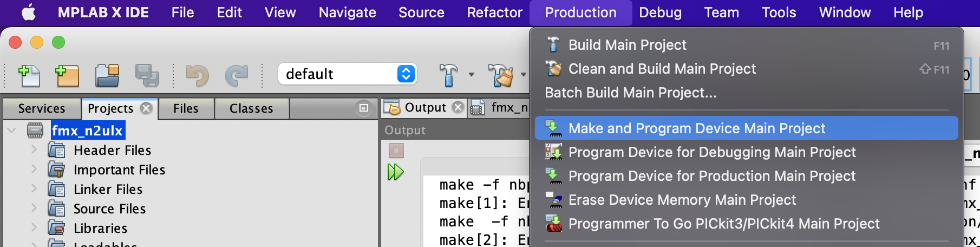980x247 pixels.
Task: Expand the Header Files folder
Action: point(34,149)
